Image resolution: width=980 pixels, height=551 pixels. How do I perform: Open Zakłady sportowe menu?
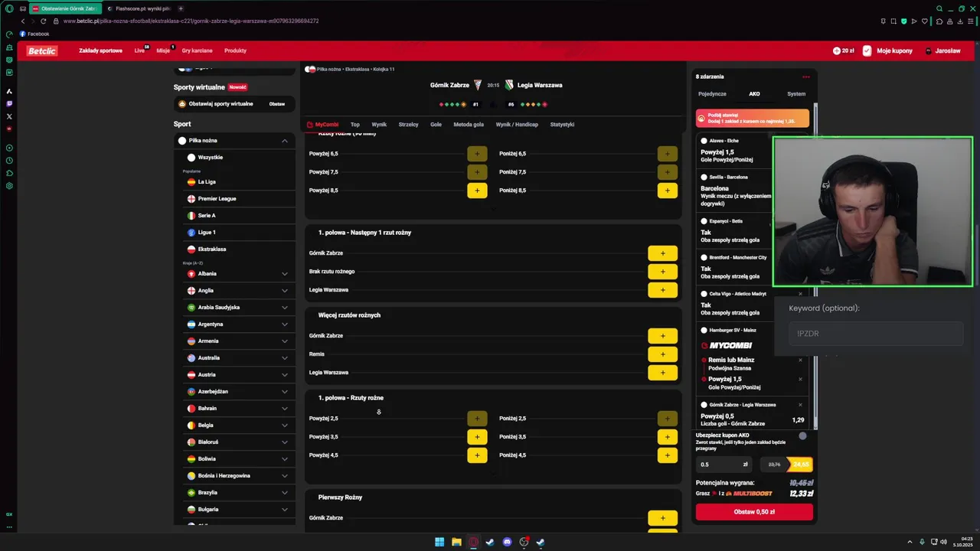point(100,51)
